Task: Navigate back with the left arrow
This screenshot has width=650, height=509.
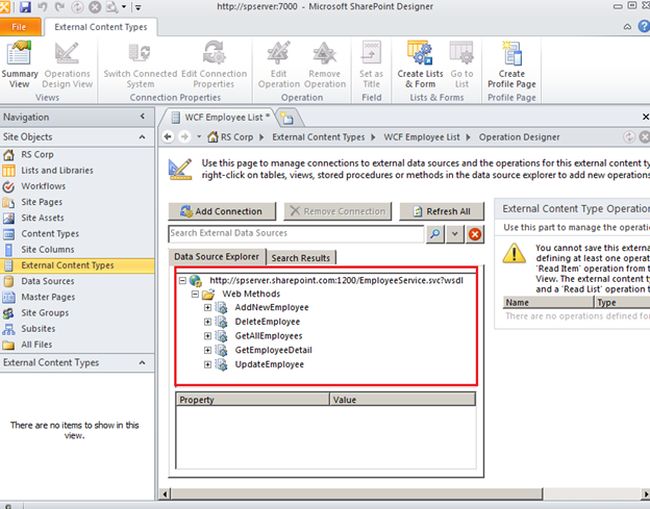Action: point(168,136)
